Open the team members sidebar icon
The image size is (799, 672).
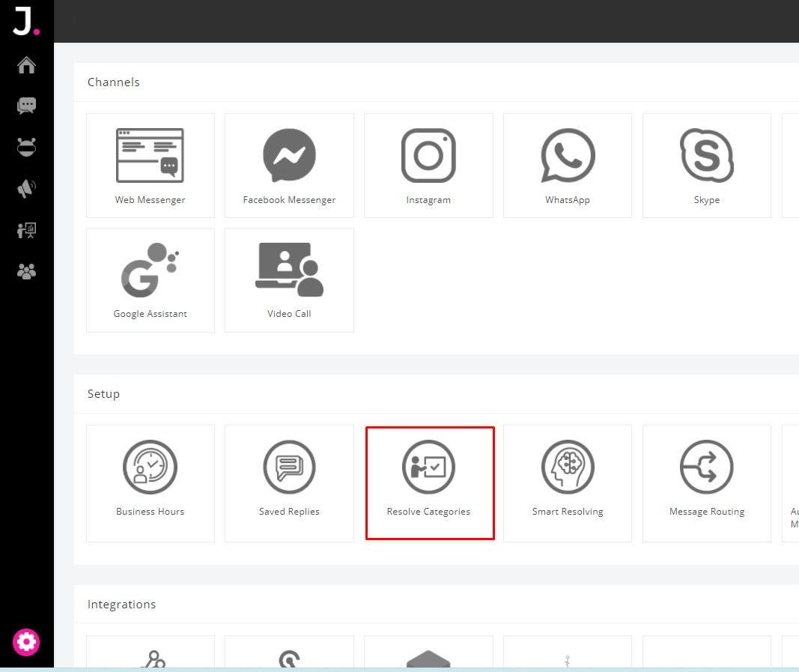pos(26,271)
